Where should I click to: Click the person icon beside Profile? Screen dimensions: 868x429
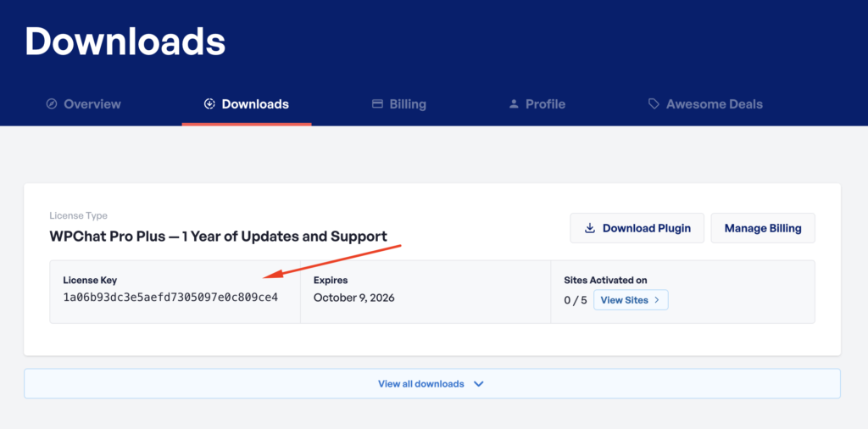[x=514, y=104]
